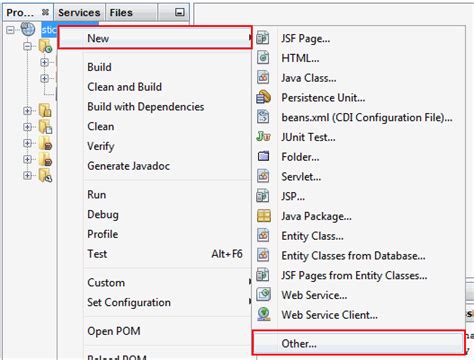This screenshot has height=360, width=474.
Task: Open the New submenu
Action: pos(155,38)
